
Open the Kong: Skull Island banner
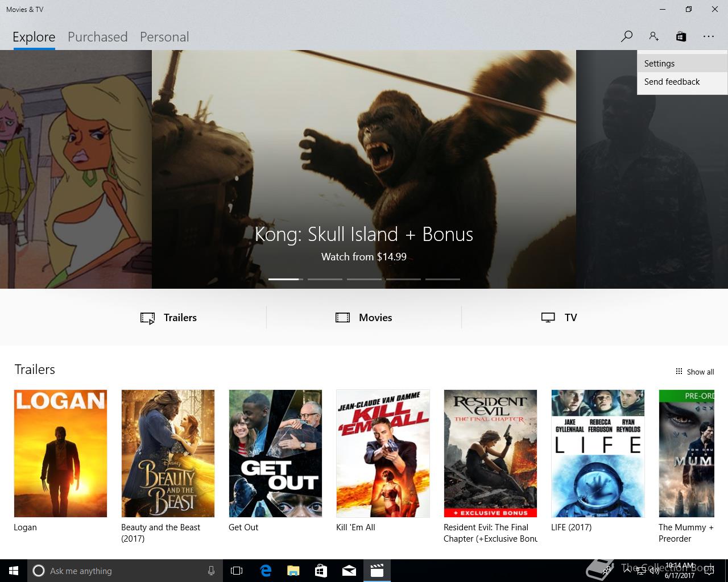[x=364, y=169]
